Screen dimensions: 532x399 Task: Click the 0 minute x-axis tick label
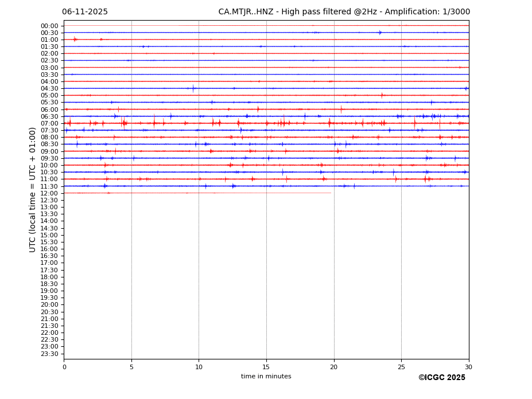click(x=64, y=367)
